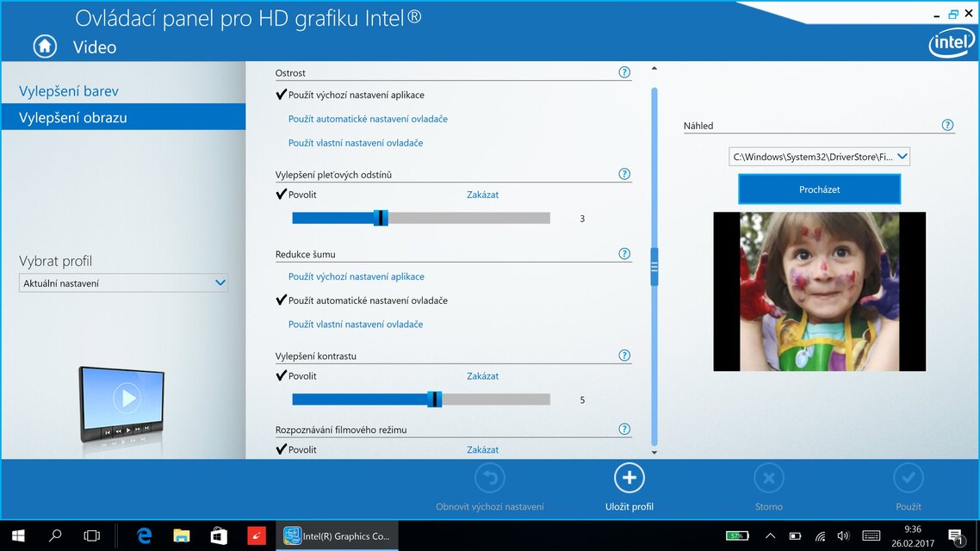This screenshot has width=980, height=551.
Task: Click the Uložit profil plus icon
Action: click(629, 477)
